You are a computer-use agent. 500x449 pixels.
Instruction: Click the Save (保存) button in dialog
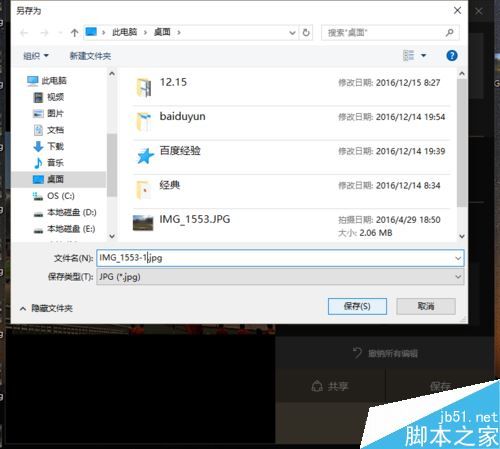coord(357,306)
